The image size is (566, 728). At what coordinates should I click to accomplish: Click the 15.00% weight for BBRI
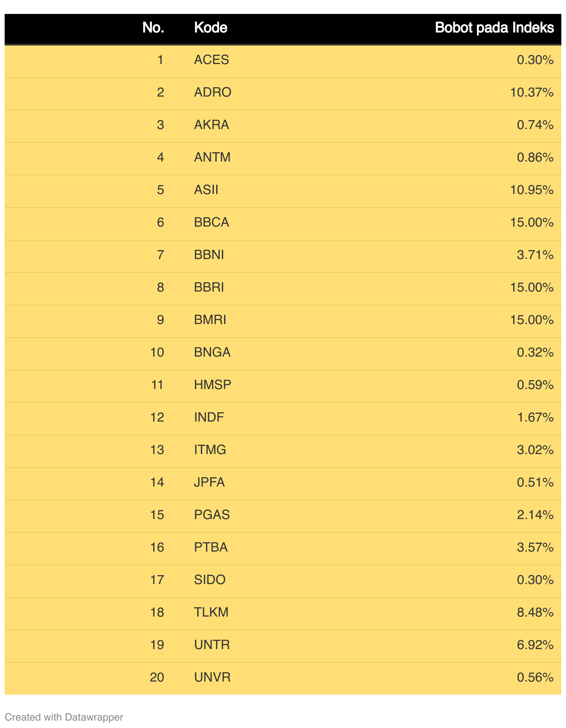[532, 287]
